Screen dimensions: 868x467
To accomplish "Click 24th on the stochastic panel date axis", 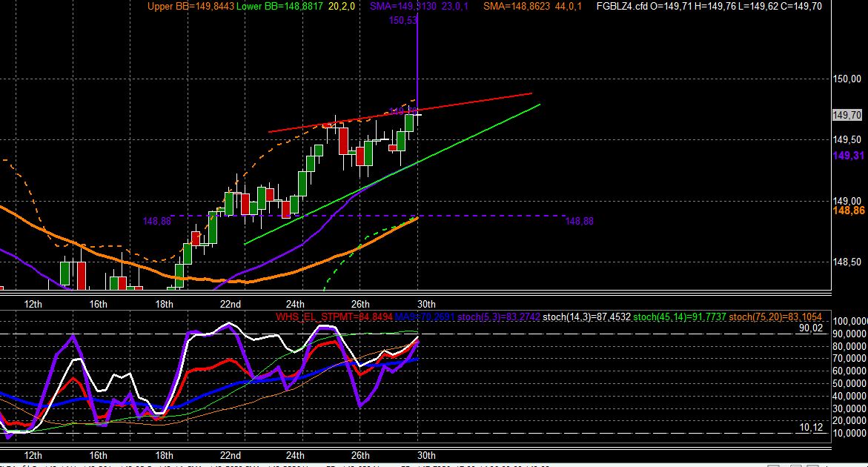I will tap(295, 455).
